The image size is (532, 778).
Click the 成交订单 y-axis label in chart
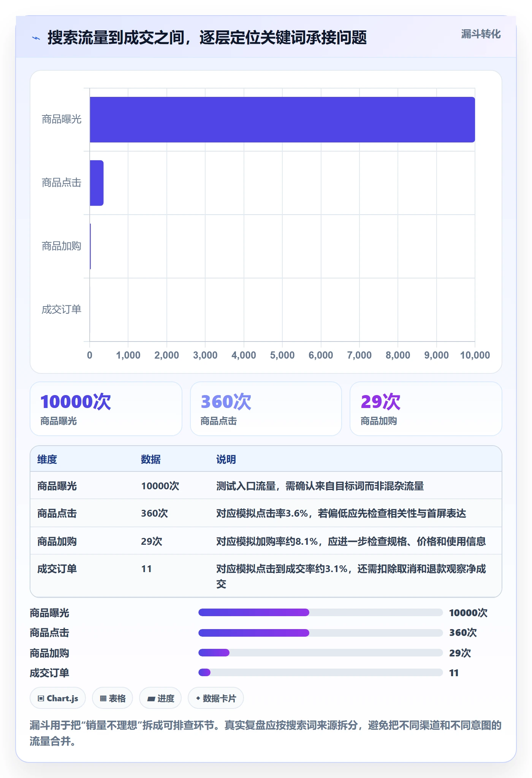point(62,310)
